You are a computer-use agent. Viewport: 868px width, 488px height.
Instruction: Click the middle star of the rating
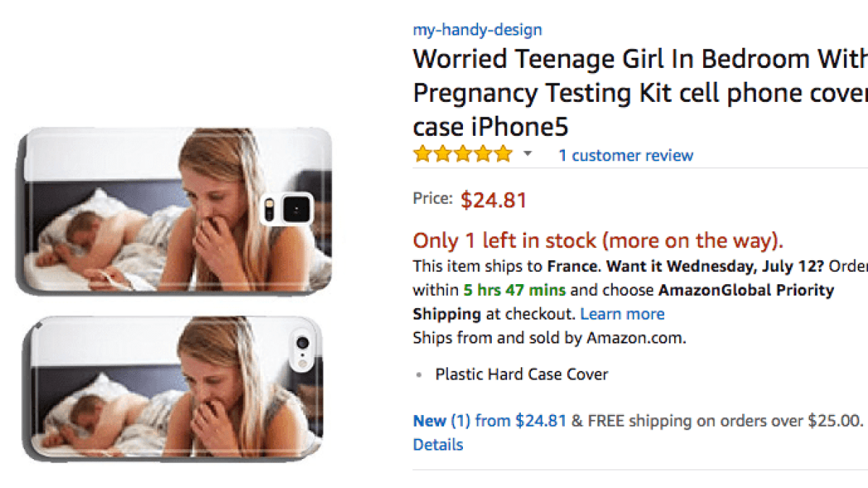[x=462, y=154]
